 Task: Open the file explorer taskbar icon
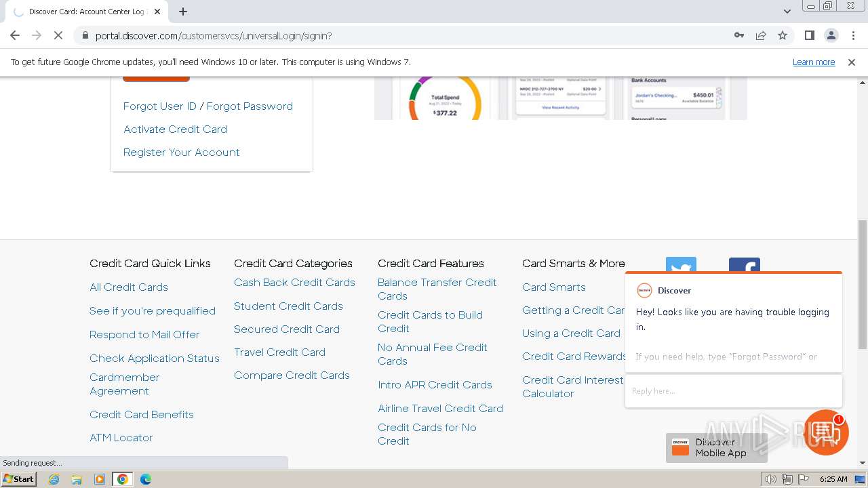[77, 479]
